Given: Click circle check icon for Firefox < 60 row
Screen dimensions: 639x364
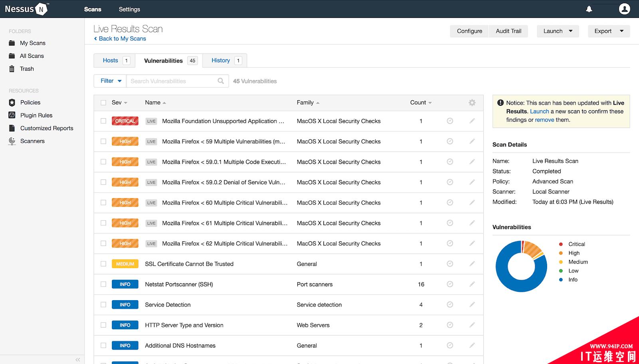Looking at the screenshot, I should click(450, 203).
